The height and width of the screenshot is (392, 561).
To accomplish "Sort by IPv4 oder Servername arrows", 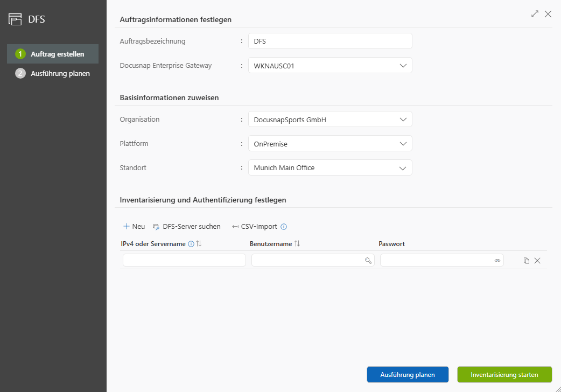I will (x=199, y=243).
